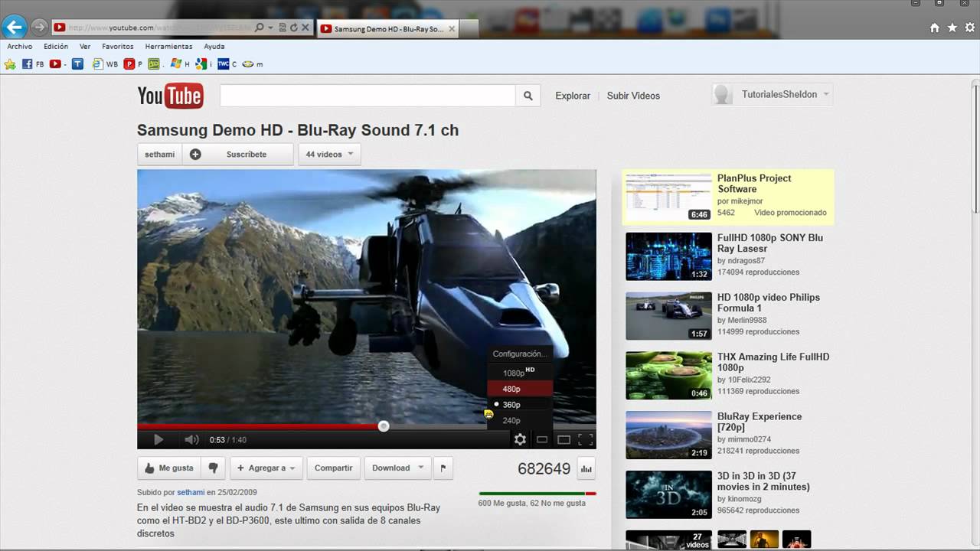The width and height of the screenshot is (980, 551).
Task: Open the Facebook FB bookmark
Action: (33, 64)
